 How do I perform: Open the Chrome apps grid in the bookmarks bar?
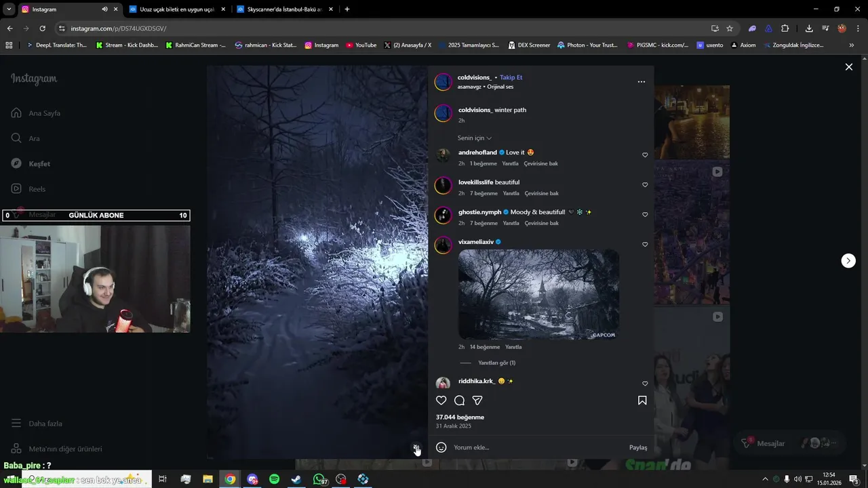pyautogui.click(x=9, y=45)
